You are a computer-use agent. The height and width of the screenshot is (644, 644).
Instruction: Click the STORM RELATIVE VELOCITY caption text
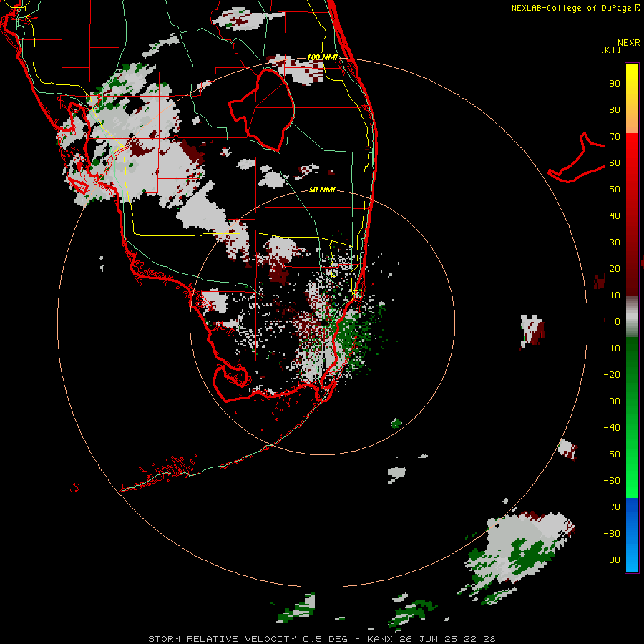tap(222, 639)
